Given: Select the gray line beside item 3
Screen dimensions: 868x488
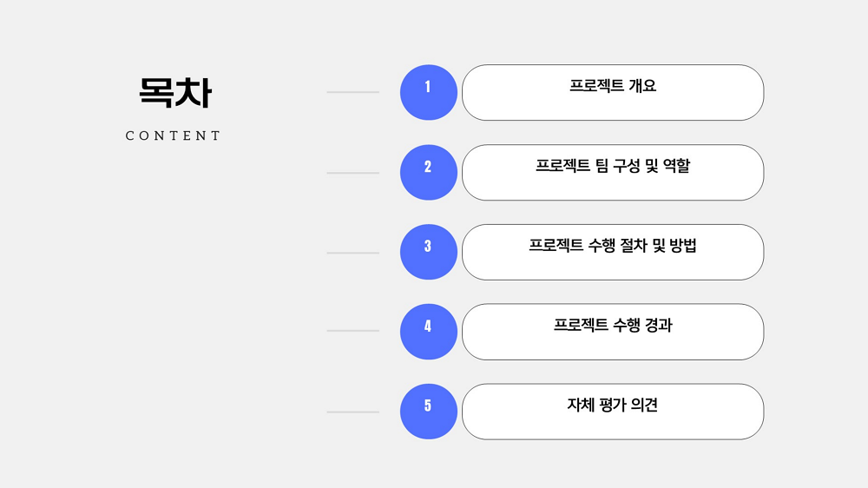Looking at the screenshot, I should 352,253.
